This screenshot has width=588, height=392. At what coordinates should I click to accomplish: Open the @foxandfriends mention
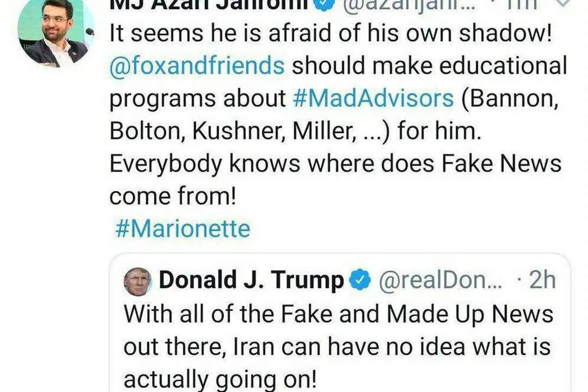click(x=197, y=66)
